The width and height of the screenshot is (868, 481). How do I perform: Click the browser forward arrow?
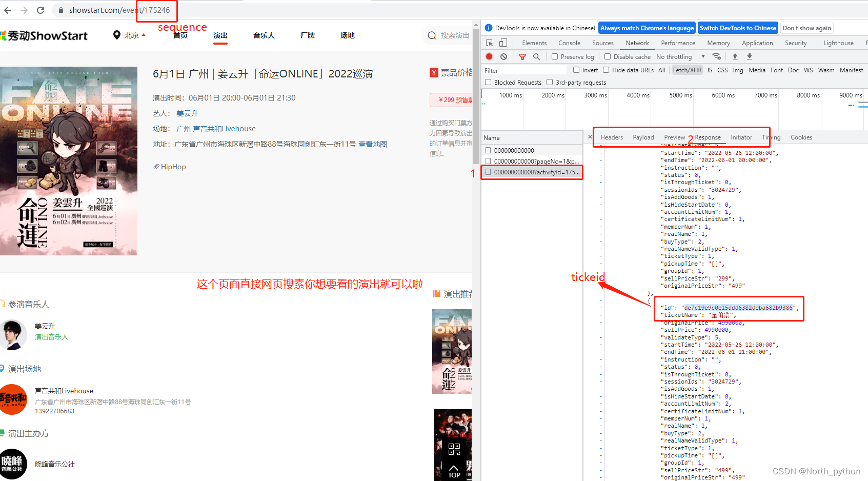tap(24, 10)
